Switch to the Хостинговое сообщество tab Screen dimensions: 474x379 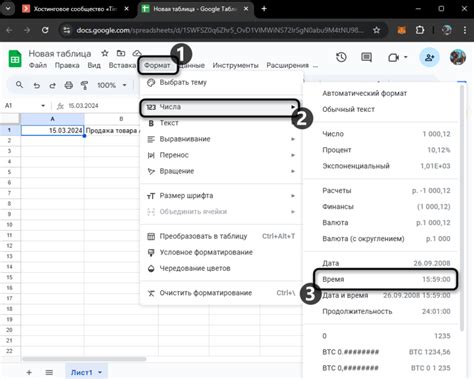click(75, 9)
